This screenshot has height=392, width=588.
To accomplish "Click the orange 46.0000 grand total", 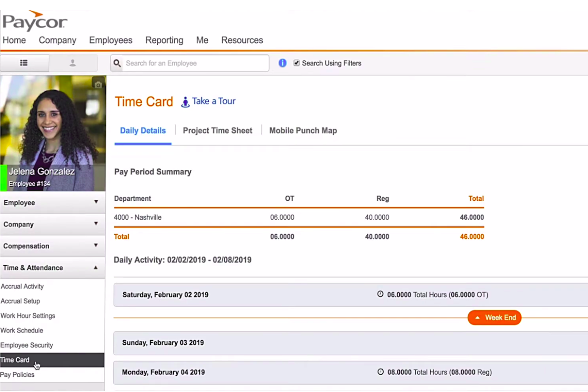I will pyautogui.click(x=472, y=237).
